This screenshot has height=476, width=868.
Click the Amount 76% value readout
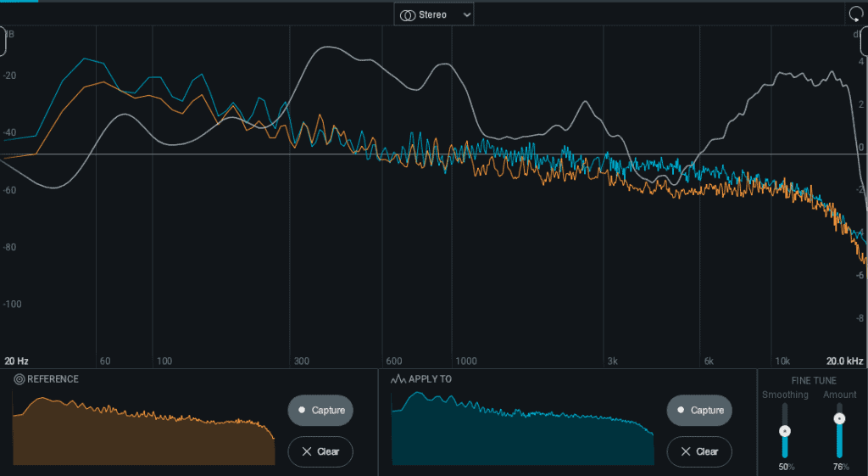[x=839, y=468]
